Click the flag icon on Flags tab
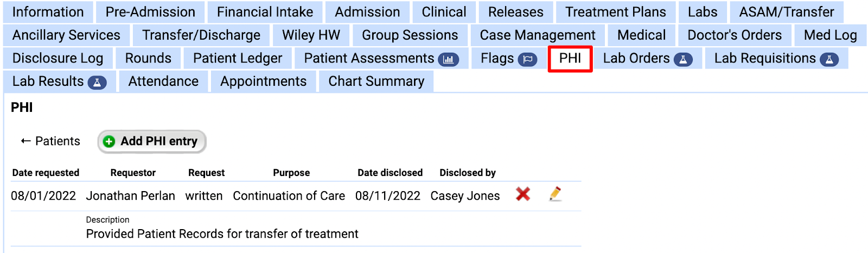868x253 pixels. 527,59
